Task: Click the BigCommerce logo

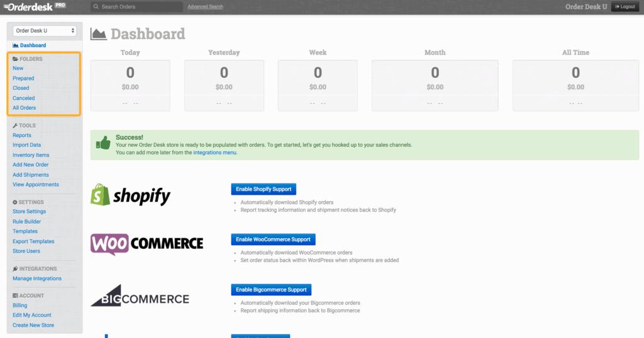Action: (x=140, y=295)
